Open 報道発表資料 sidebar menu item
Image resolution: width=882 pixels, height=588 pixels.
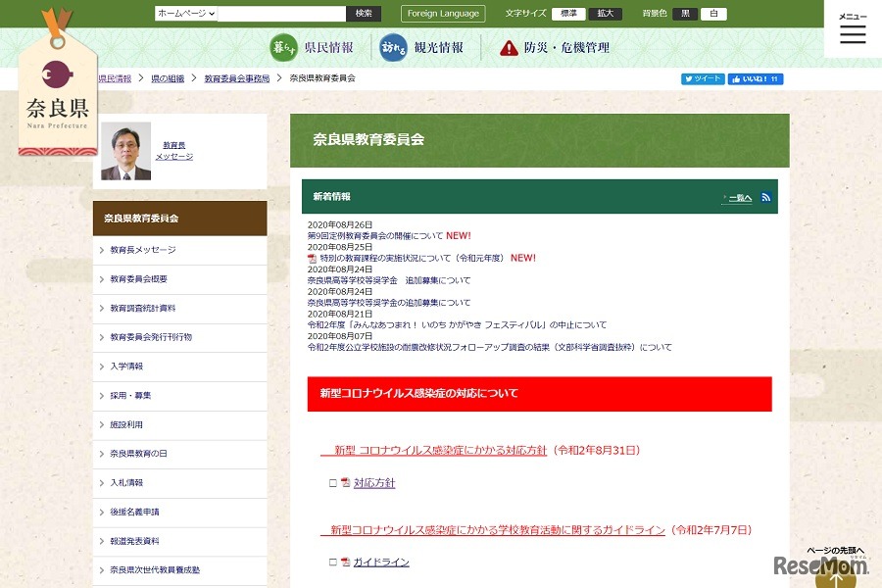pyautogui.click(x=179, y=541)
